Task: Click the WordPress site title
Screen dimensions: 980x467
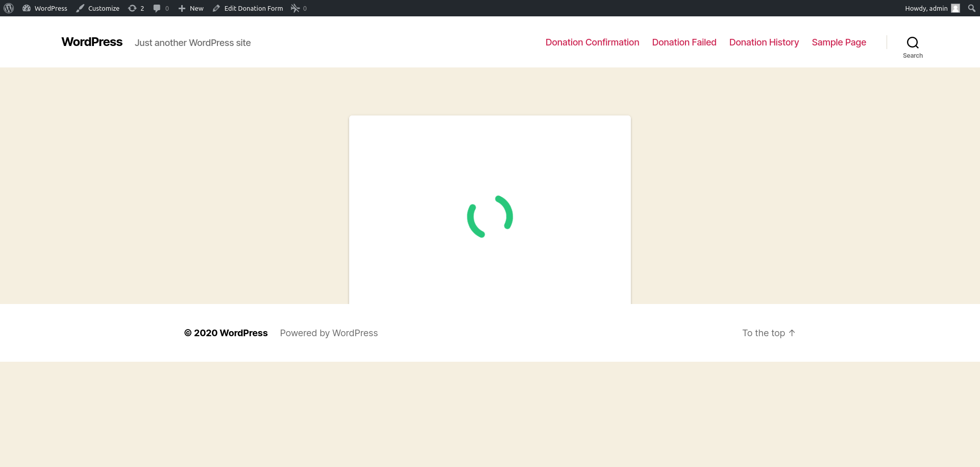Action: 92,42
